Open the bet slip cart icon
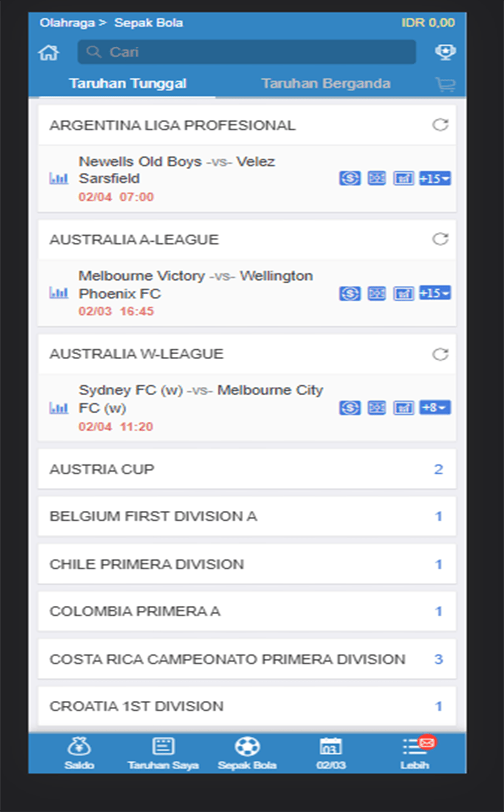This screenshot has width=504, height=812. [445, 84]
